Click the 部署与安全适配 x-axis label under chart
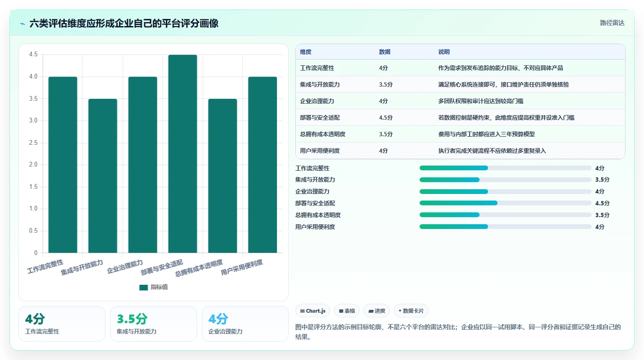Screen dimensions: 644x360 (162, 268)
